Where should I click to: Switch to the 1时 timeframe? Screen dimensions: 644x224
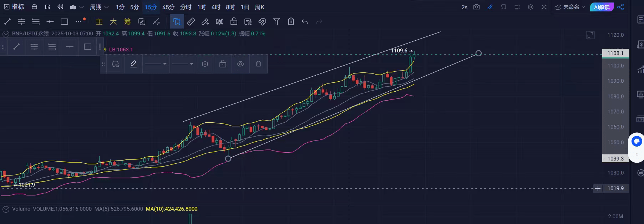click(202, 7)
